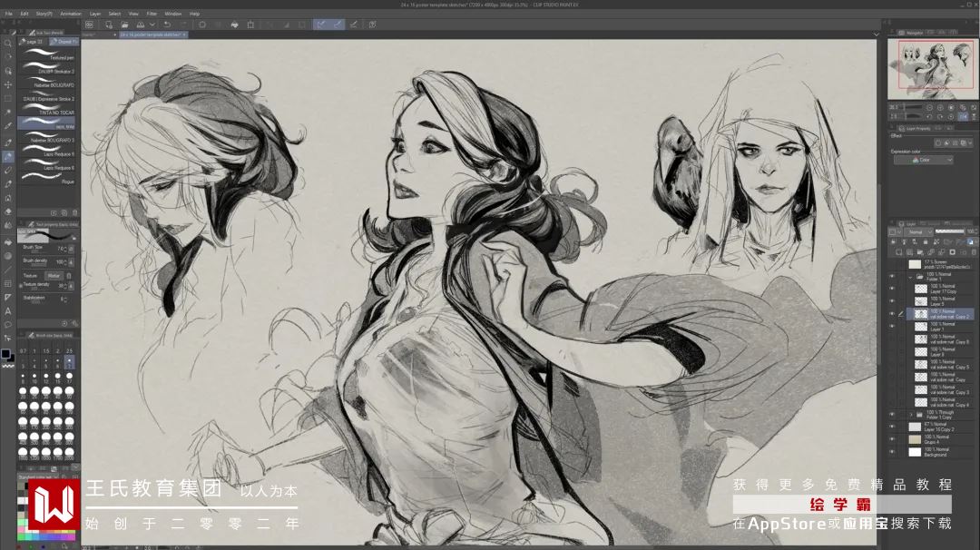This screenshot has height=550, width=980.
Task: Open the File menu
Action: click(x=9, y=13)
